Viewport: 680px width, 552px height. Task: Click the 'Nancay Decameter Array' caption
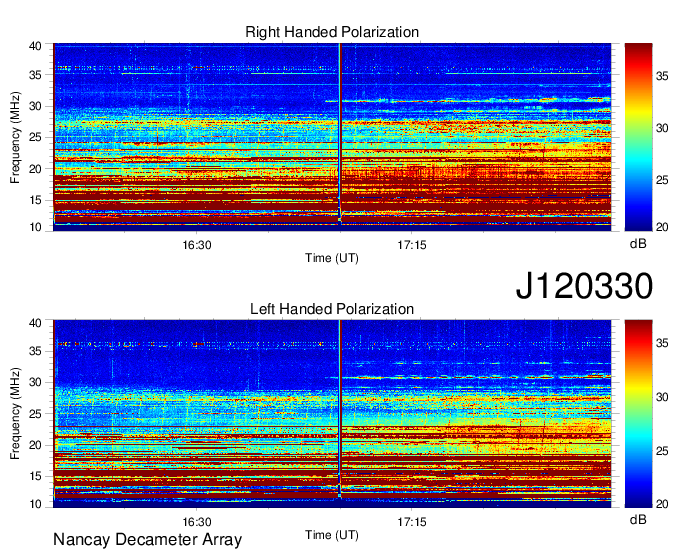pos(147,540)
